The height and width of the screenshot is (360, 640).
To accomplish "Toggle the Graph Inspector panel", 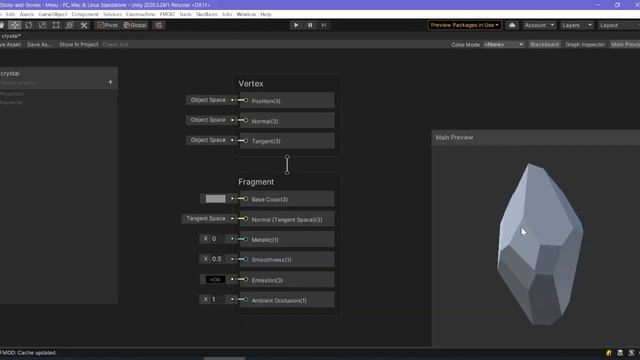I will tap(584, 44).
